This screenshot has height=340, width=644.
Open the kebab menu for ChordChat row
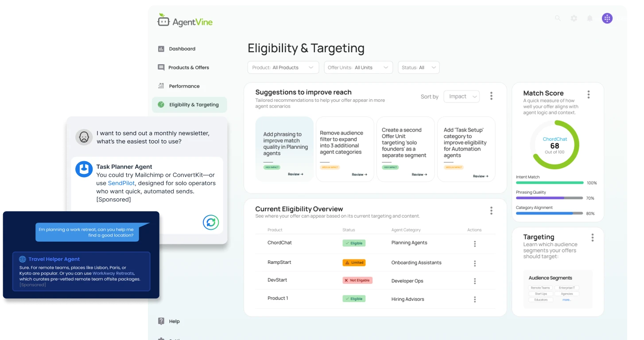(474, 244)
